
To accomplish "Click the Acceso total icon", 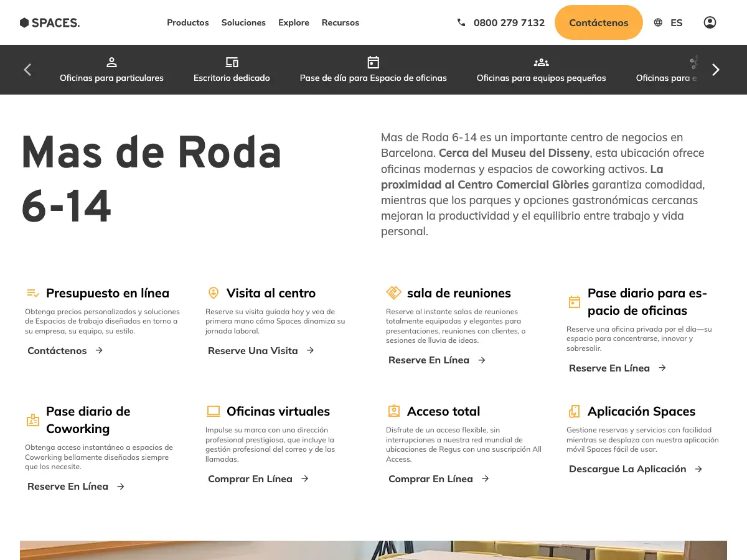I will pyautogui.click(x=393, y=411).
